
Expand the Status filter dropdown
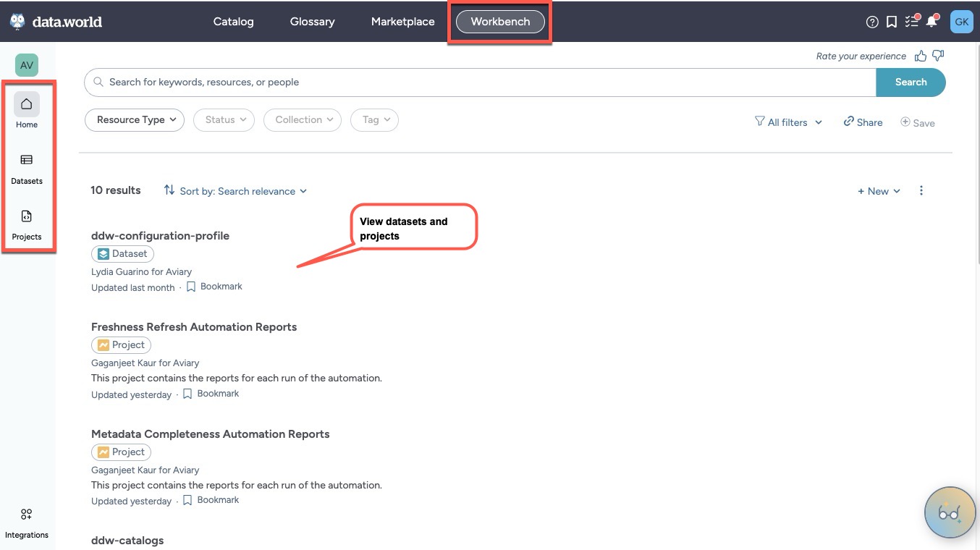point(224,120)
